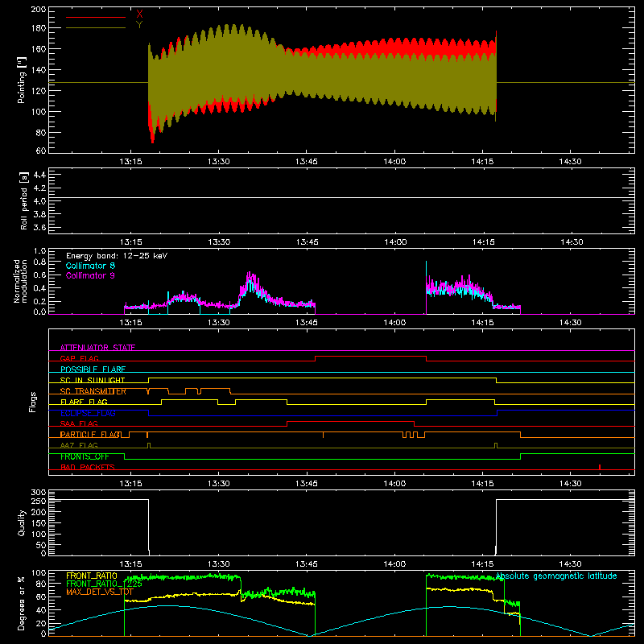The image size is (644, 644).
Task: Click the BAD_PACKETS spike marker near 14:35
Action: [x=600, y=467]
